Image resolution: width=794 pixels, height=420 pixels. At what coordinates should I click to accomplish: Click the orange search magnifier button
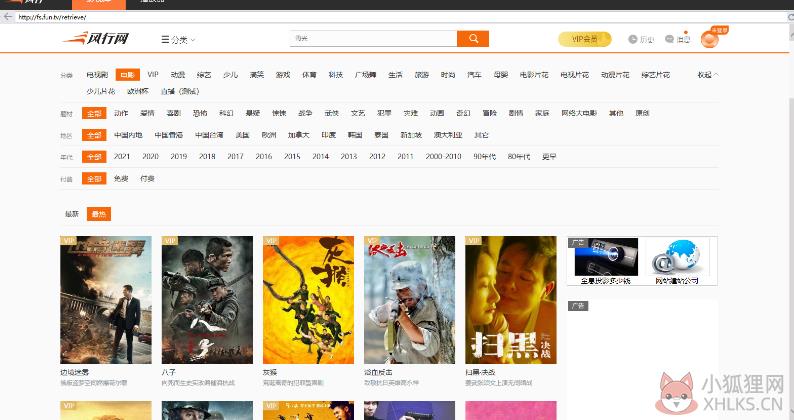click(x=473, y=39)
